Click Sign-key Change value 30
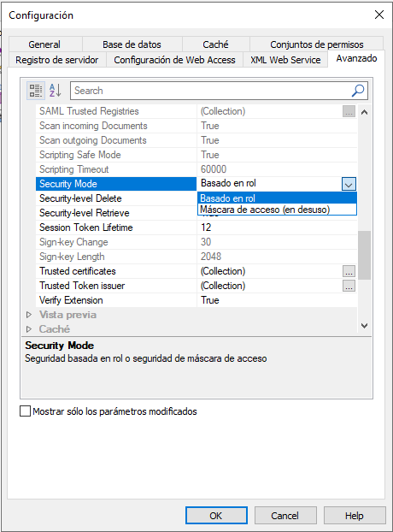The height and width of the screenshot is (532, 393). (x=277, y=242)
